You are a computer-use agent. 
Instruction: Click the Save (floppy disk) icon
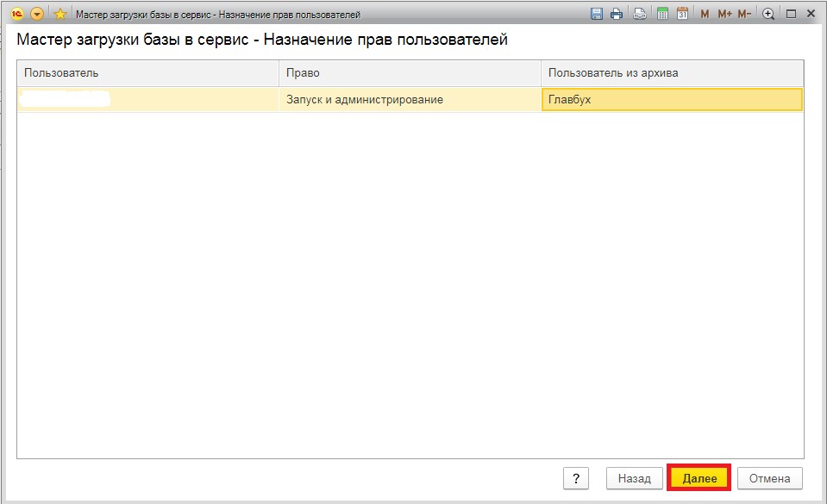[596, 14]
